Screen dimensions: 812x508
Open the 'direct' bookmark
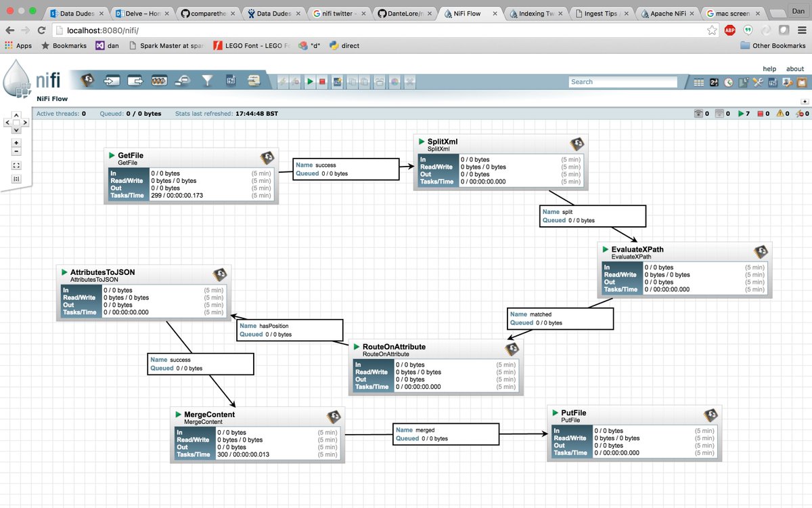tap(344, 46)
